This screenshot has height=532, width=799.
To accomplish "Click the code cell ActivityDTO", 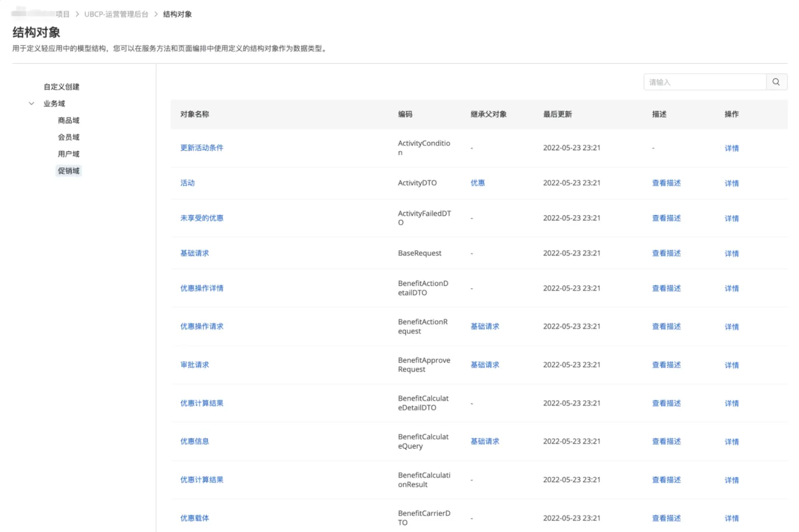I will [x=417, y=183].
